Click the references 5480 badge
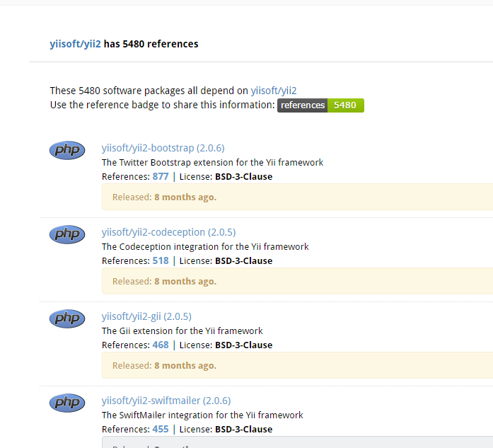This screenshot has height=448, width=493. point(320,105)
